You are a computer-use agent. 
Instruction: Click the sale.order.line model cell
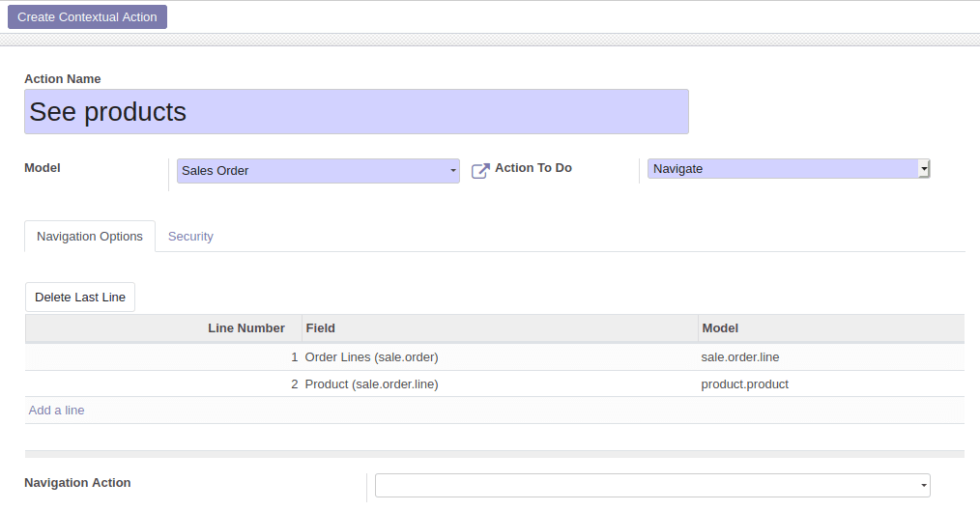point(740,357)
